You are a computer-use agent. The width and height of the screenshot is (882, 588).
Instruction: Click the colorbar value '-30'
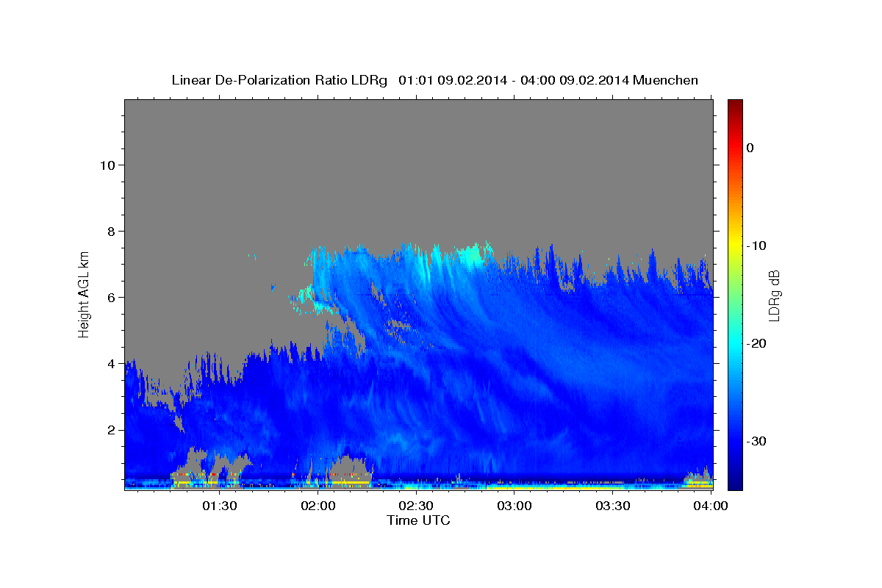pyautogui.click(x=756, y=441)
